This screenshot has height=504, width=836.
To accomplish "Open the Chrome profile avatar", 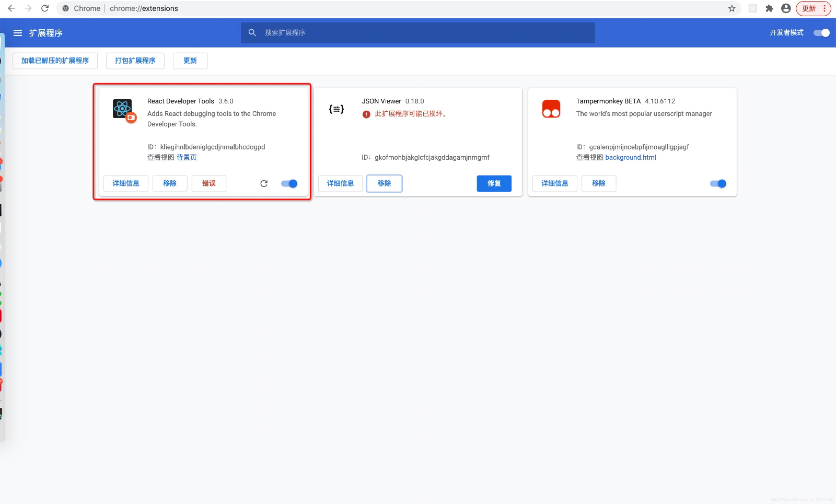I will pyautogui.click(x=786, y=8).
